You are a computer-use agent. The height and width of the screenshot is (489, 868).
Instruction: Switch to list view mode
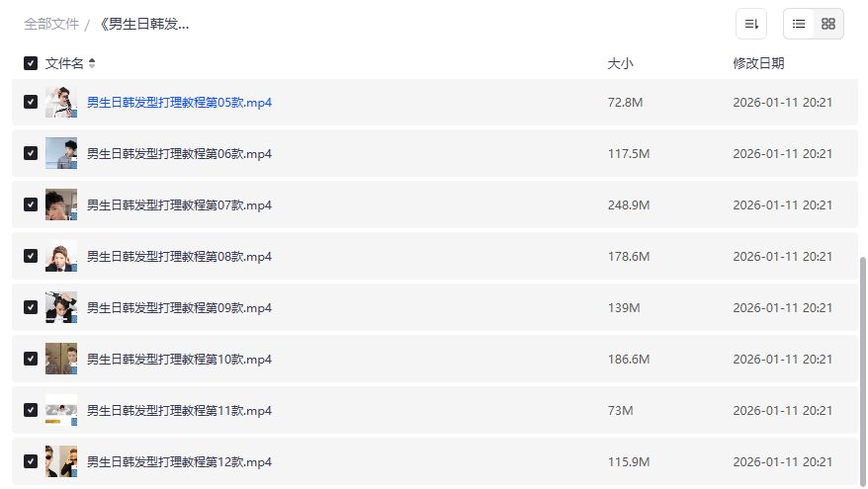tap(799, 24)
